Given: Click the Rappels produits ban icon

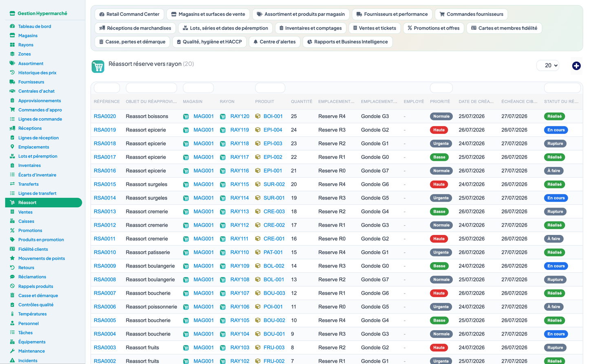Looking at the screenshot, I should coord(12,286).
